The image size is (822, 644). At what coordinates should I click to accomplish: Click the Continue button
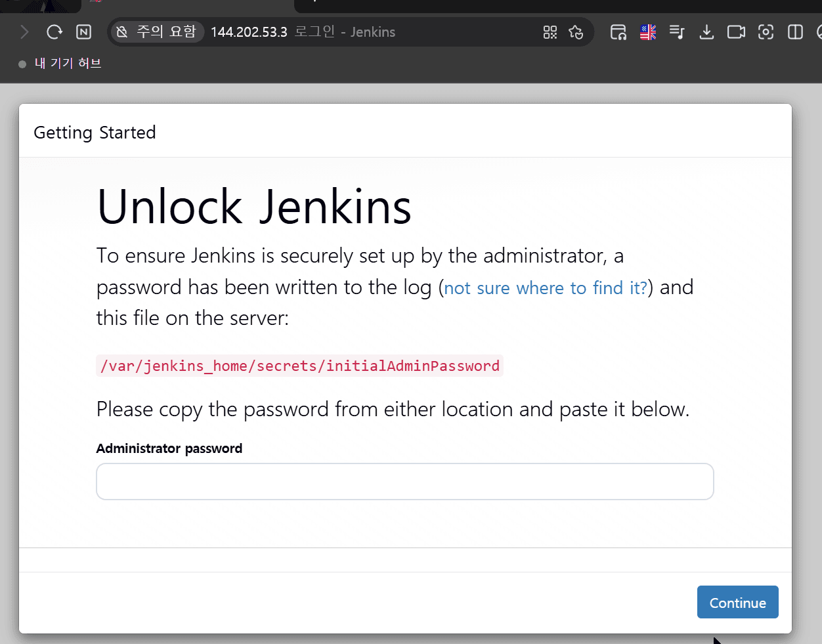coord(738,602)
